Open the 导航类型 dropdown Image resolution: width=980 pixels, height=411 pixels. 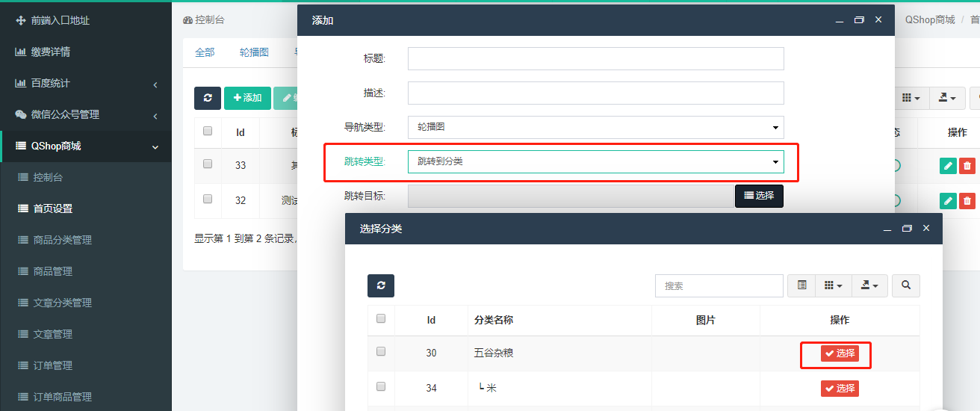pyautogui.click(x=595, y=127)
